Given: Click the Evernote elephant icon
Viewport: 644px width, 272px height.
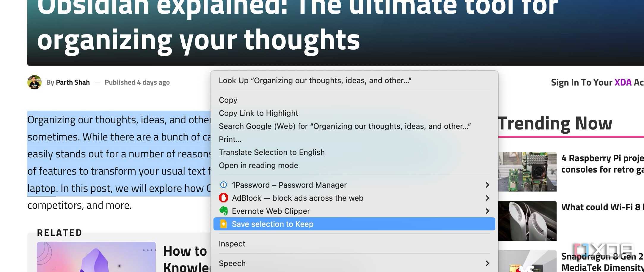Looking at the screenshot, I should click(x=223, y=211).
